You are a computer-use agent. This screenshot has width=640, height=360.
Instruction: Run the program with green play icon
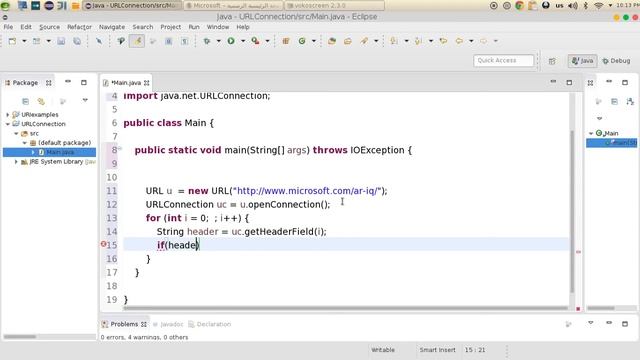231,41
